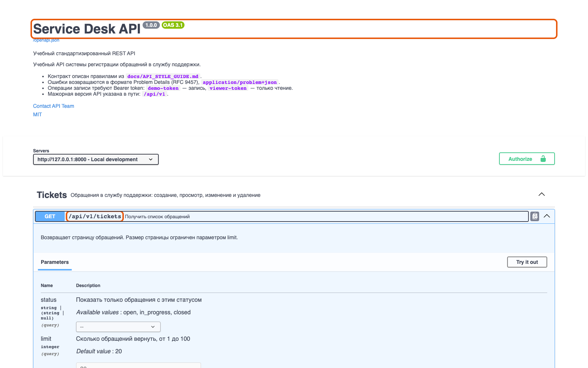
Task: Click the Tickets section heading
Action: 52,195
